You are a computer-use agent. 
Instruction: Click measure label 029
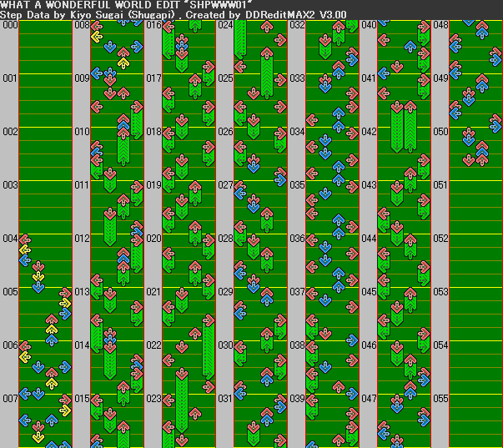pyautogui.click(x=225, y=292)
